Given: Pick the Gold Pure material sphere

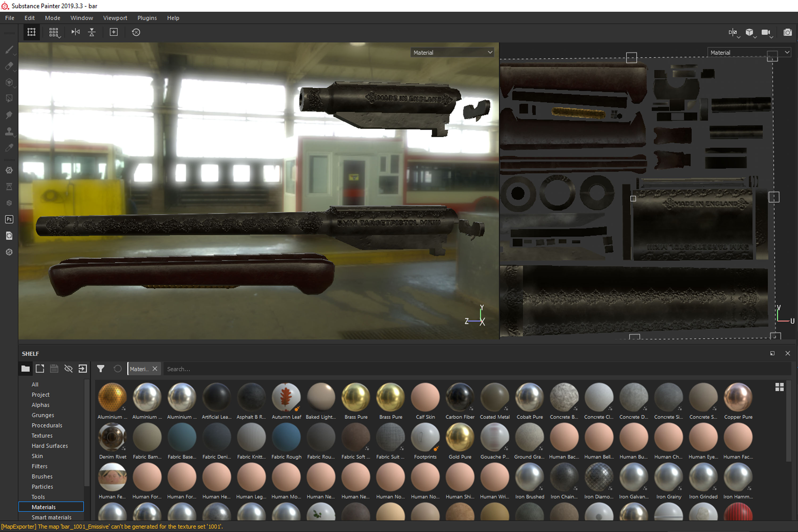Looking at the screenshot, I should [460, 438].
